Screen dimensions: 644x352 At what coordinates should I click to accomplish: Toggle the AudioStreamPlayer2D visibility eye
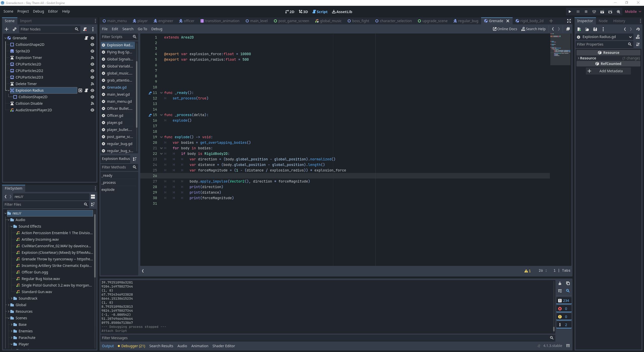[x=92, y=110]
